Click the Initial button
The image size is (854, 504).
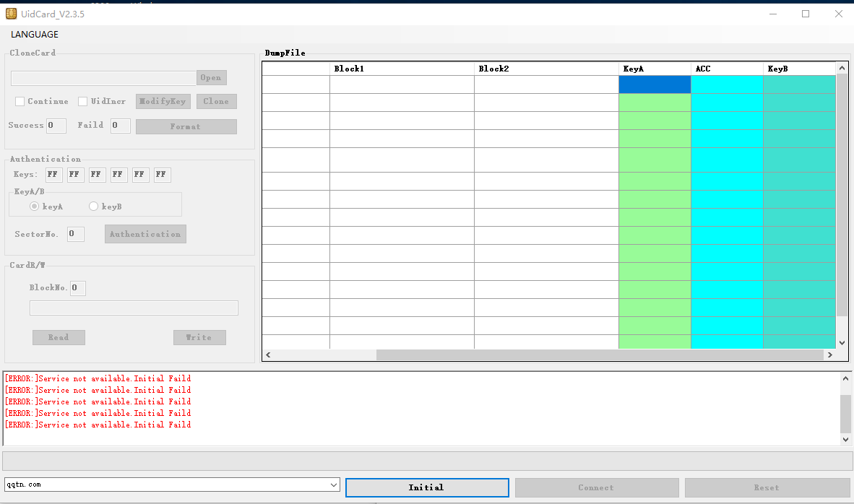click(427, 487)
